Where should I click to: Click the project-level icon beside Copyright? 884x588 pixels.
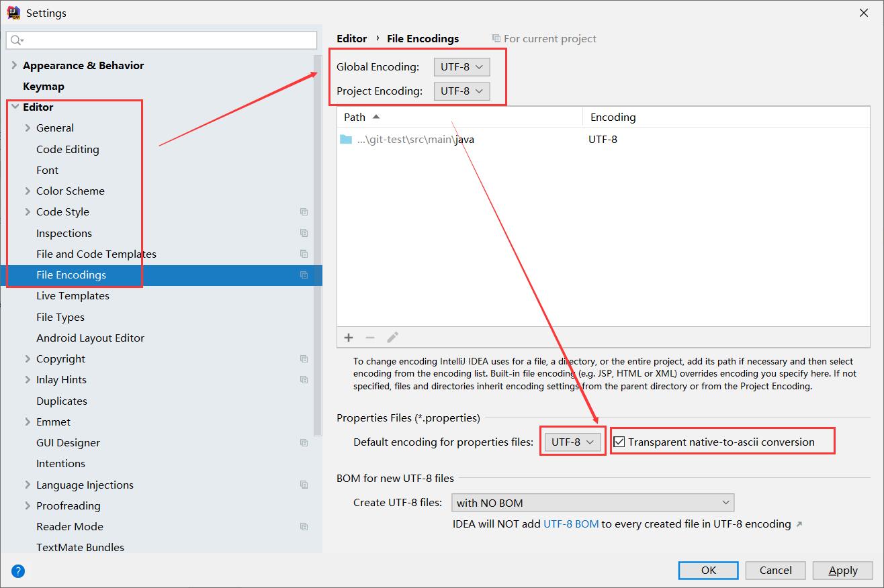pyautogui.click(x=304, y=359)
